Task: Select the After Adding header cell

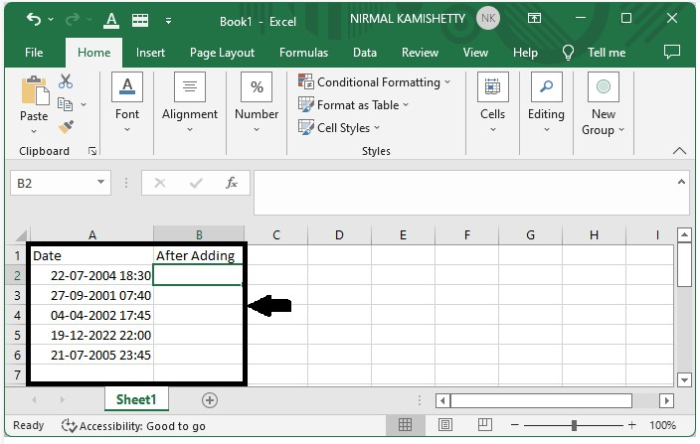Action: (x=198, y=256)
